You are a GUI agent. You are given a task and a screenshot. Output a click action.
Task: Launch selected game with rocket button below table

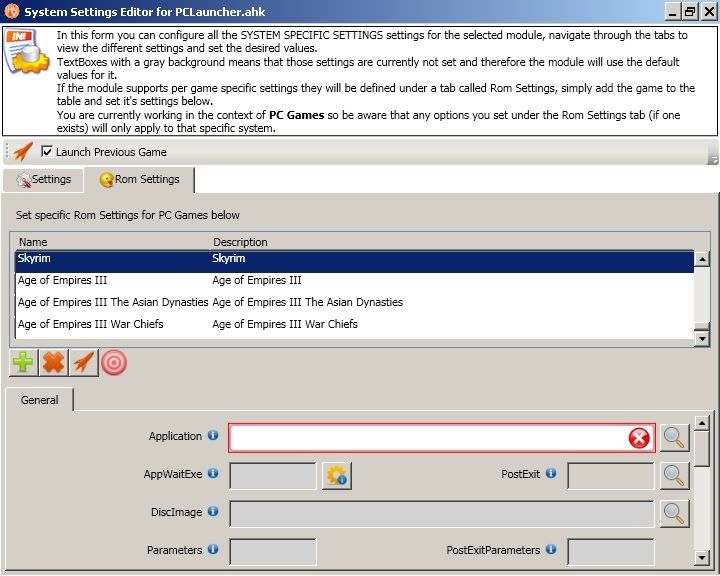[84, 362]
